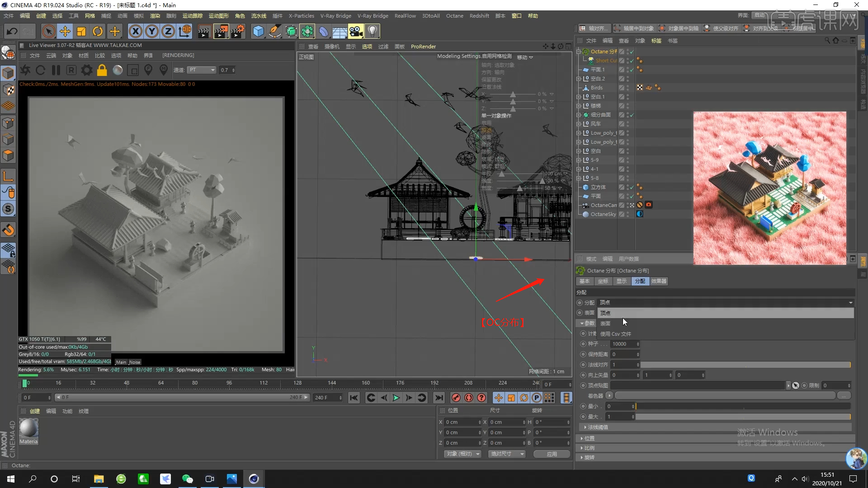Pause Live Viewer rendering

point(56,70)
